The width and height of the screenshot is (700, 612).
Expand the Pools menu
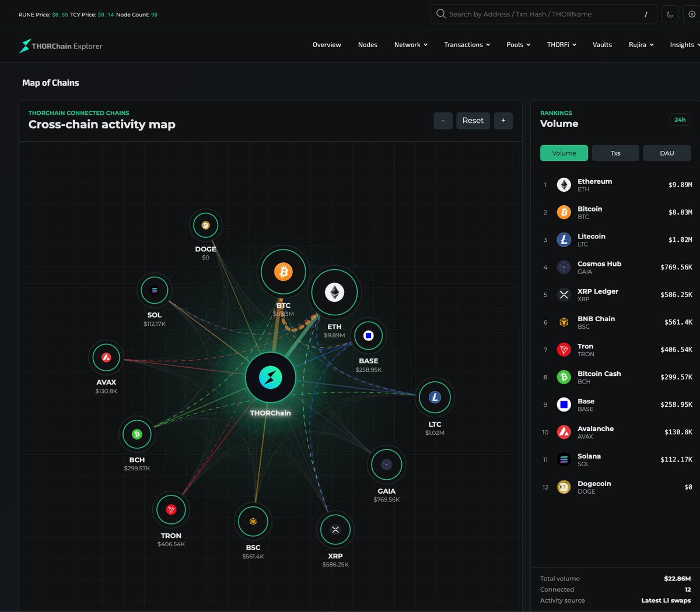click(518, 45)
